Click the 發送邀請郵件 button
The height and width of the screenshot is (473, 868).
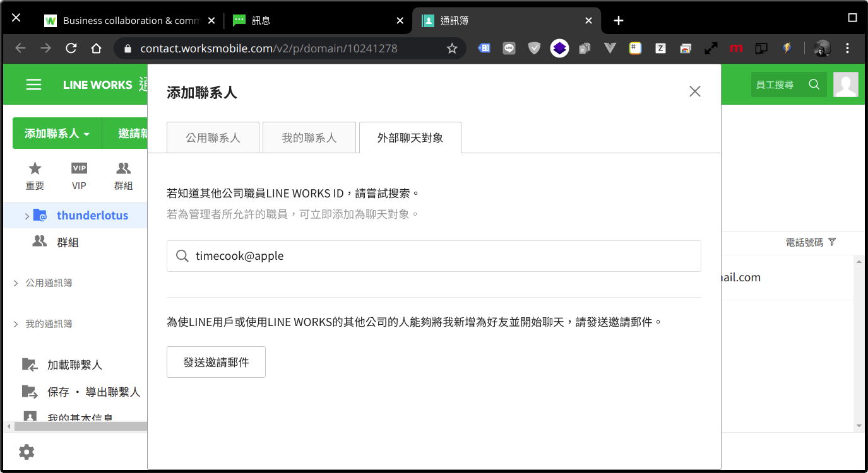coord(216,362)
